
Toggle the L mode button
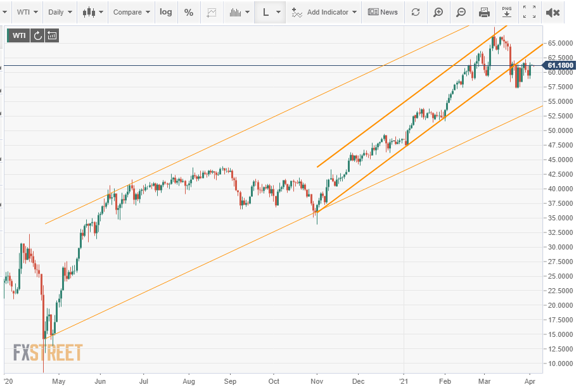(x=270, y=12)
